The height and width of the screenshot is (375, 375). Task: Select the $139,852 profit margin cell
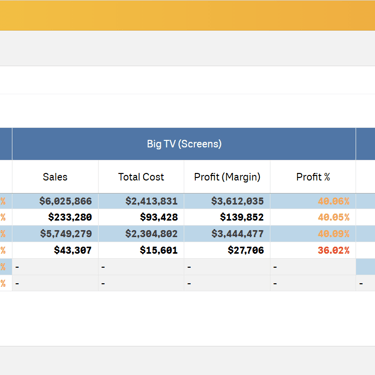[x=227, y=217]
